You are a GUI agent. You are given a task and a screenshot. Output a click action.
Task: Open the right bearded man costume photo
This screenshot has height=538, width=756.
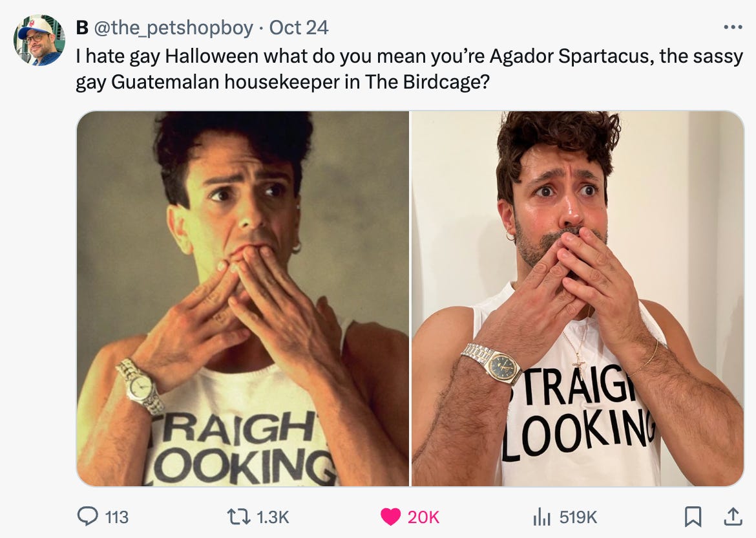pyautogui.click(x=578, y=299)
